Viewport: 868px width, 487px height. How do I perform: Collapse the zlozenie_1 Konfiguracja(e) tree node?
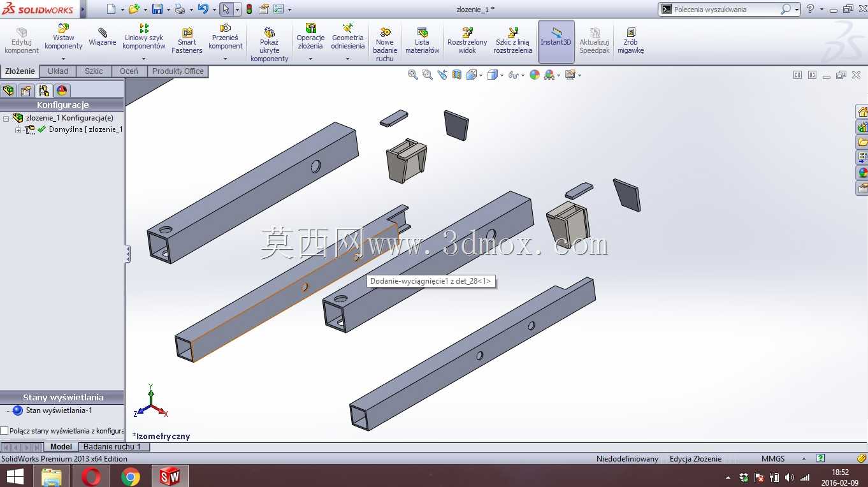6,119
